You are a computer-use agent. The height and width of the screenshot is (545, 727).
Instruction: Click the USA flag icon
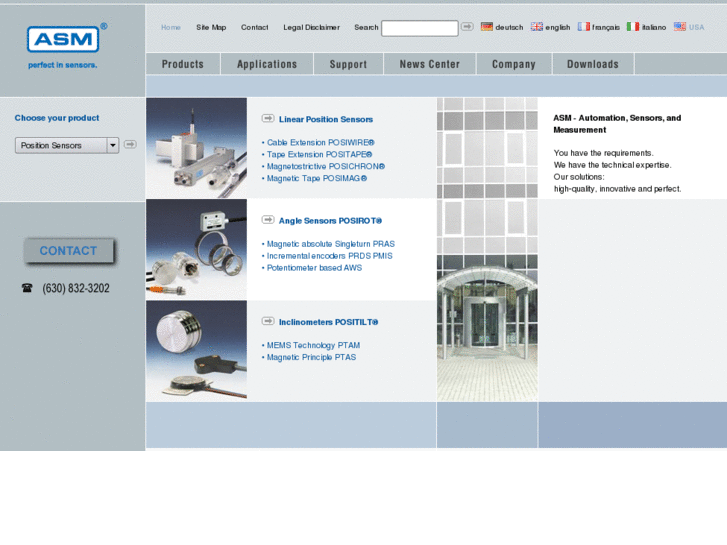pyautogui.click(x=680, y=27)
